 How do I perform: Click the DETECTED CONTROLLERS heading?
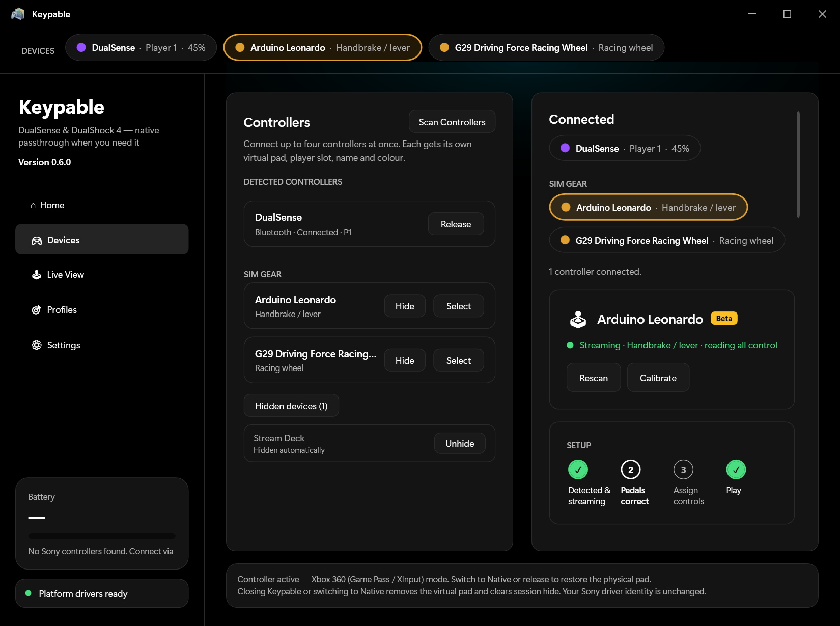pyautogui.click(x=293, y=182)
